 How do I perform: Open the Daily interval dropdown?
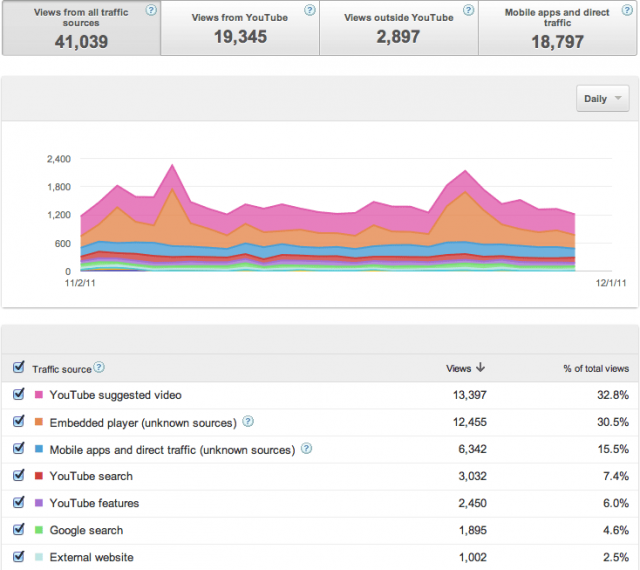(602, 98)
